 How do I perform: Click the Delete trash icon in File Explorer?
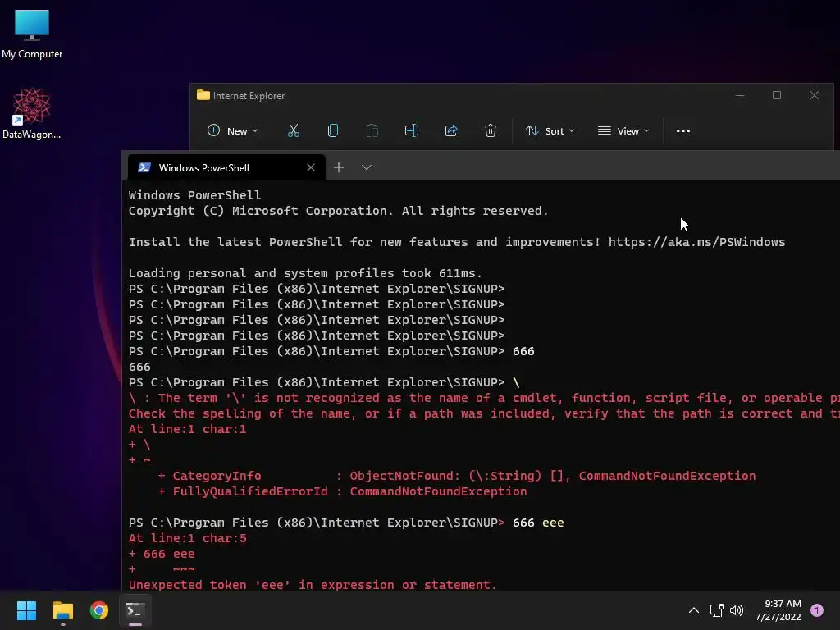click(x=491, y=130)
